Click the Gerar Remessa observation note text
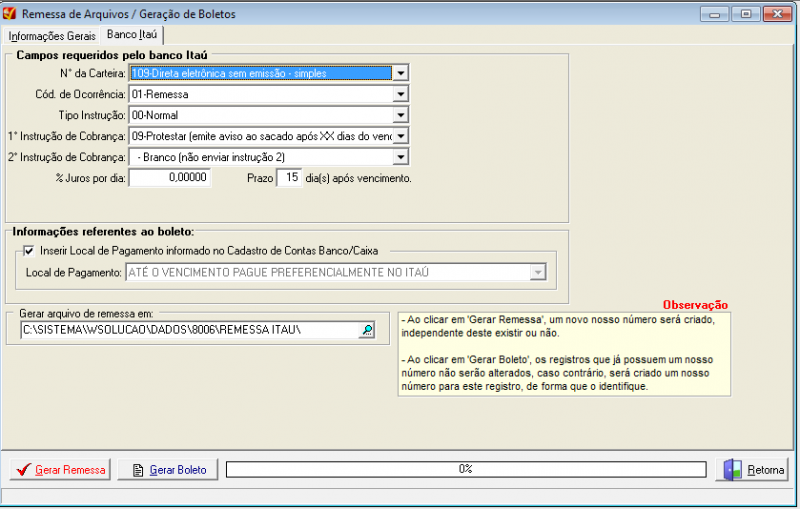Screen dimensions: 800x509 tap(558, 326)
